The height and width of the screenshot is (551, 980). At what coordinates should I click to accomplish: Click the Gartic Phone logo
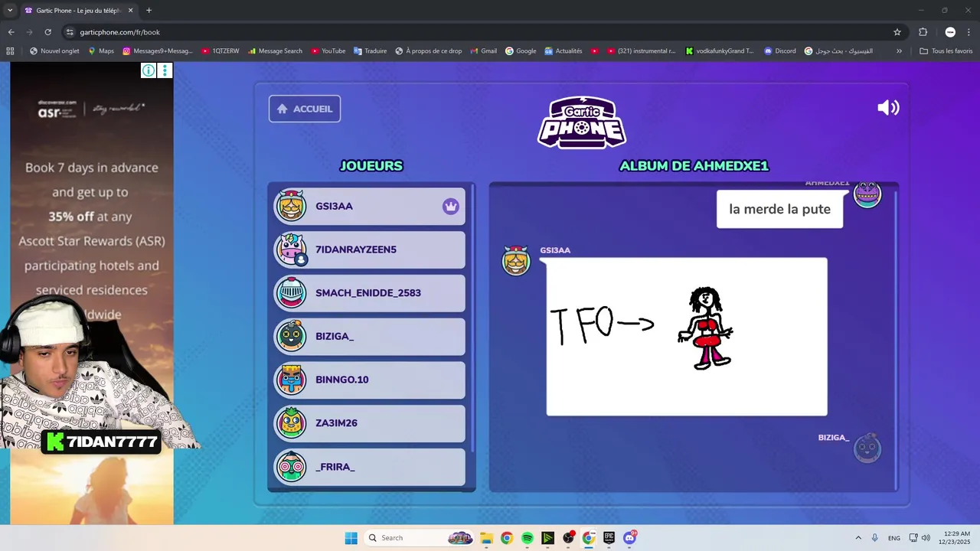click(582, 122)
